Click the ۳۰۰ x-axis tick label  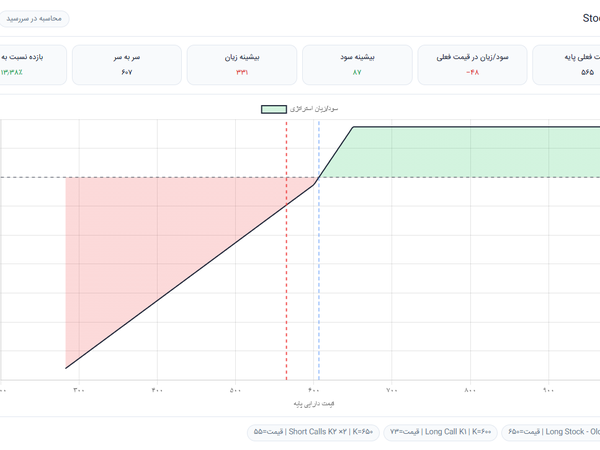pyautogui.click(x=79, y=390)
